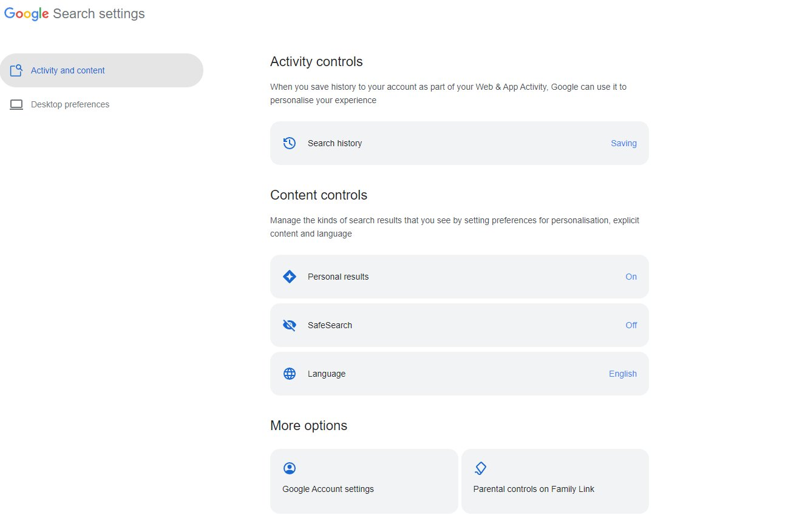
Task: Open Parental controls on Family Link
Action: tap(534, 489)
